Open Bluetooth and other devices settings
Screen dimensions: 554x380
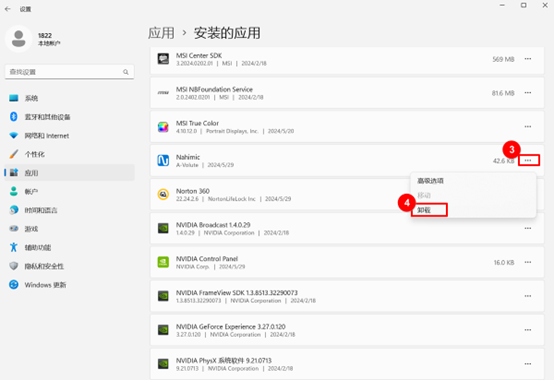coord(69,117)
